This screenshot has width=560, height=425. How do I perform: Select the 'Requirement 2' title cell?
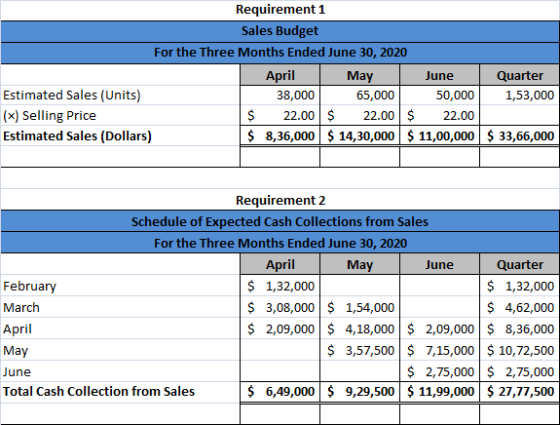click(x=280, y=200)
